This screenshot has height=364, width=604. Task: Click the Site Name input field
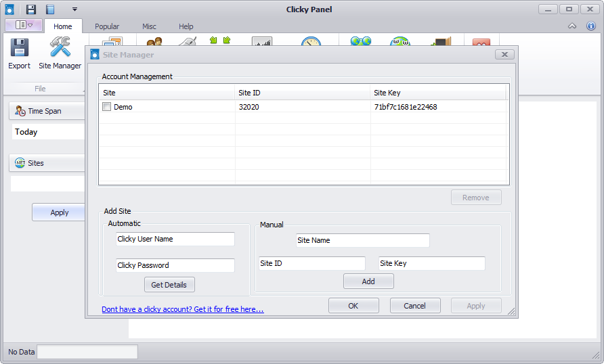(x=363, y=240)
